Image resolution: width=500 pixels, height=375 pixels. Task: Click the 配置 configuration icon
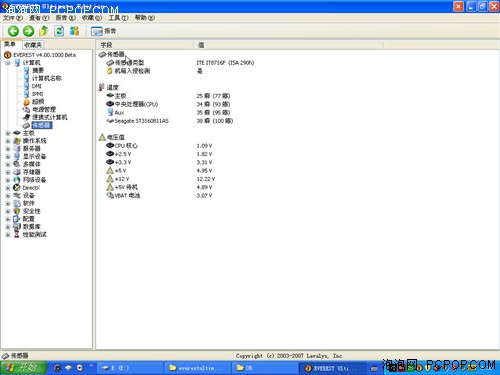click(x=17, y=219)
